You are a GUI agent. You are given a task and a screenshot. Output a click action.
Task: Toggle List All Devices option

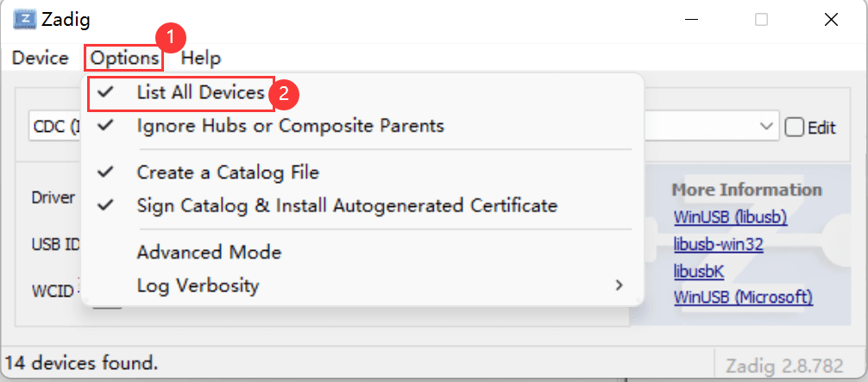click(x=200, y=92)
